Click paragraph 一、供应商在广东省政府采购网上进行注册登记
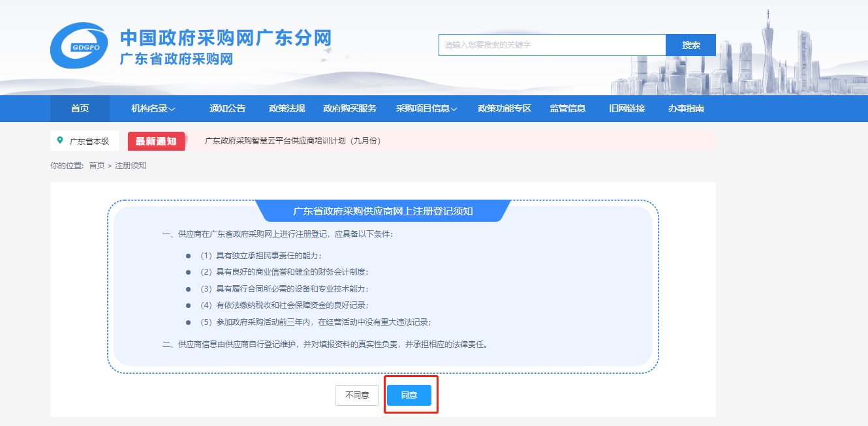 [278, 234]
